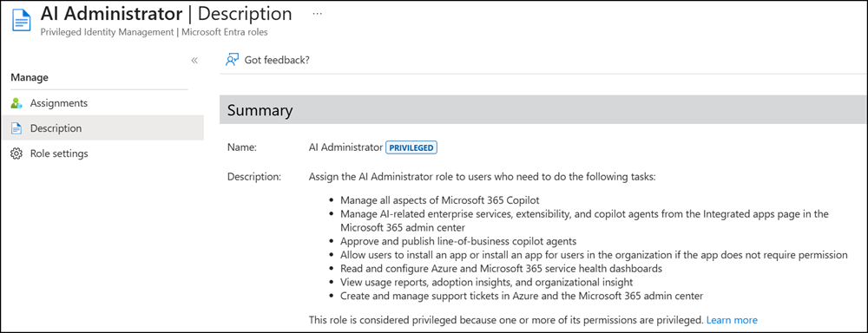
Task: Click 'Allow users to install an app' bullet
Action: [x=594, y=254]
